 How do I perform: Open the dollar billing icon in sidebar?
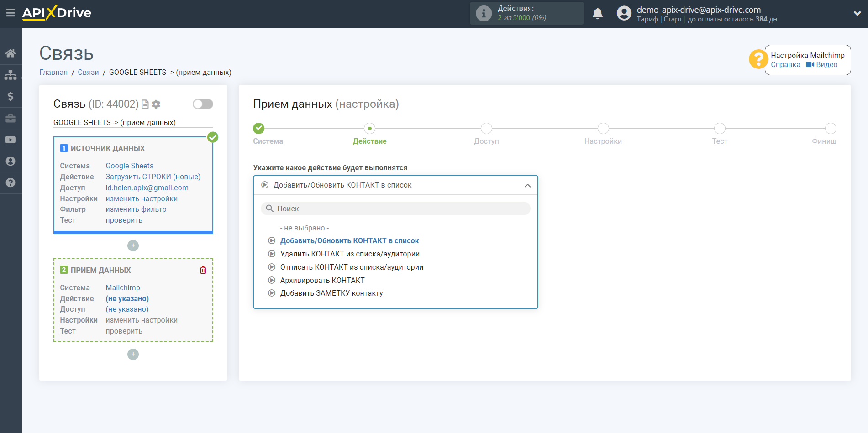coord(11,96)
